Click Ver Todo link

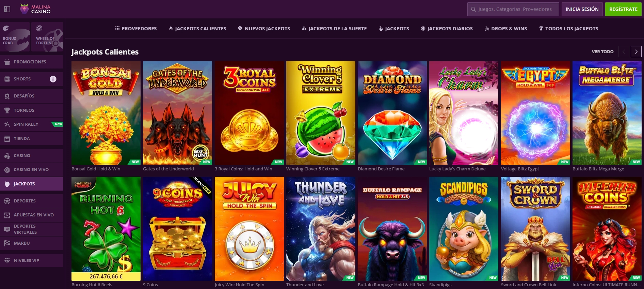pos(602,52)
